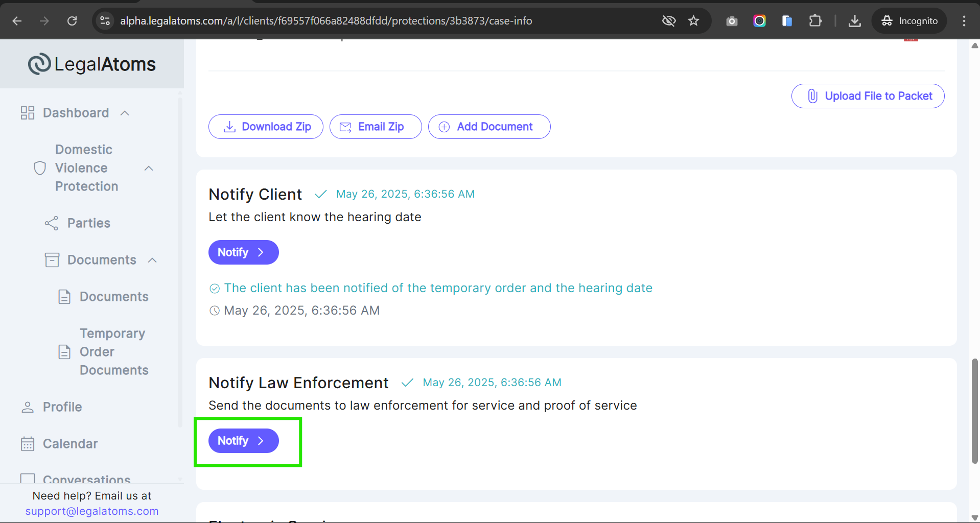980x523 pixels.
Task: Click the browser forward arrow
Action: 44,21
